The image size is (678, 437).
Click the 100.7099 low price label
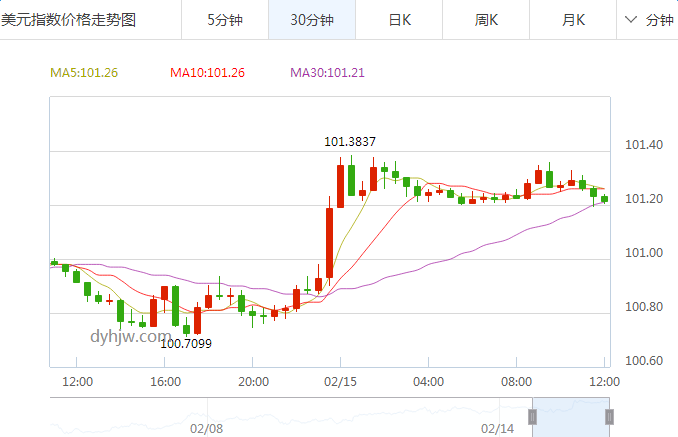point(186,344)
